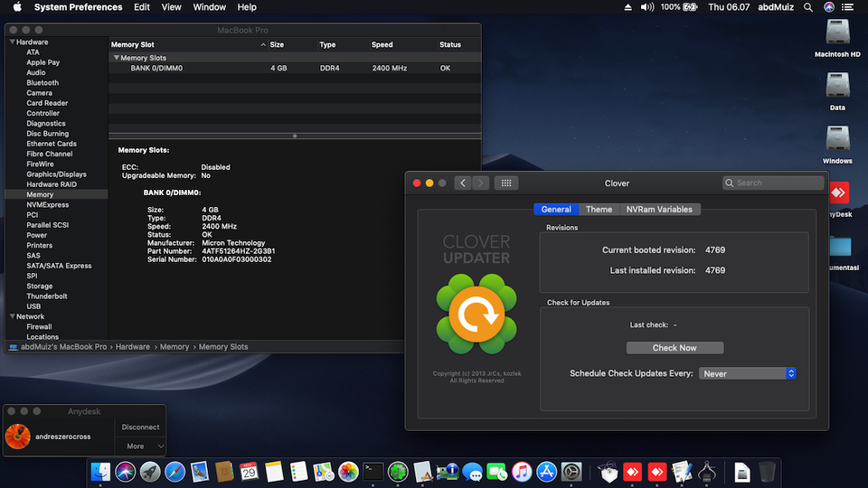Viewport: 868px width, 488px height.
Task: Open System Preferences gear icon in dock
Action: tap(571, 472)
